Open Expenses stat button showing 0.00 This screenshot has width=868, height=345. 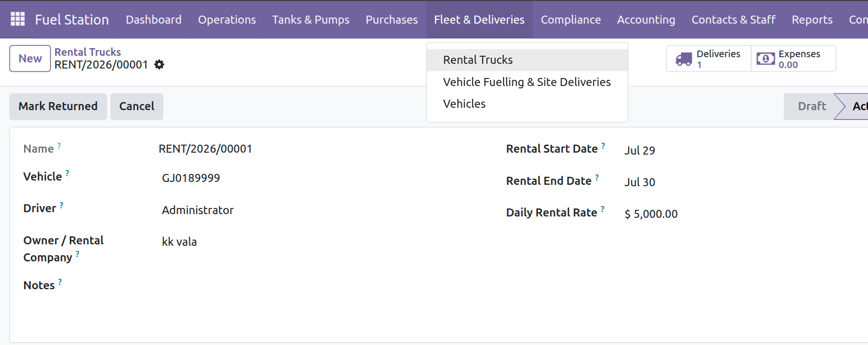click(x=793, y=59)
